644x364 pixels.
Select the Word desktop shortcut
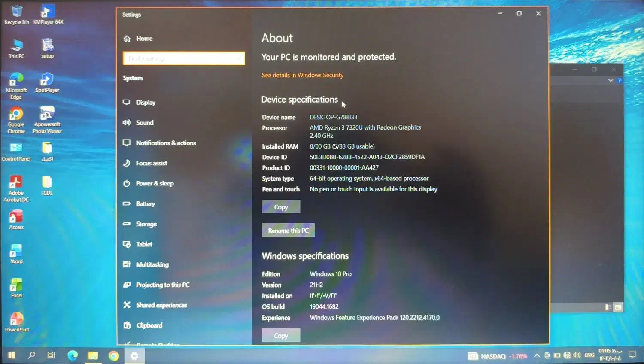pyautogui.click(x=16, y=254)
